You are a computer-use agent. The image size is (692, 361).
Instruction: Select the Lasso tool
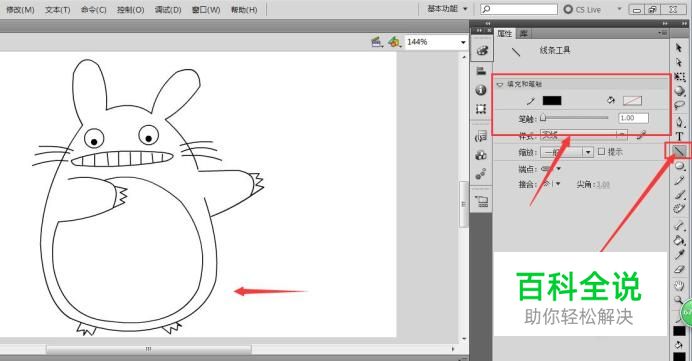coord(679,105)
